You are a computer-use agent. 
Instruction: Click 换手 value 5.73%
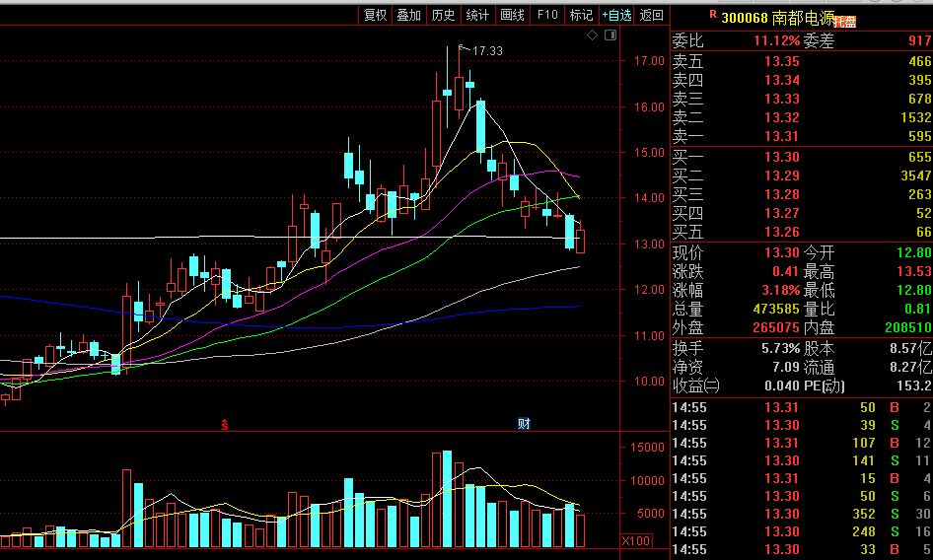pyautogui.click(x=781, y=349)
